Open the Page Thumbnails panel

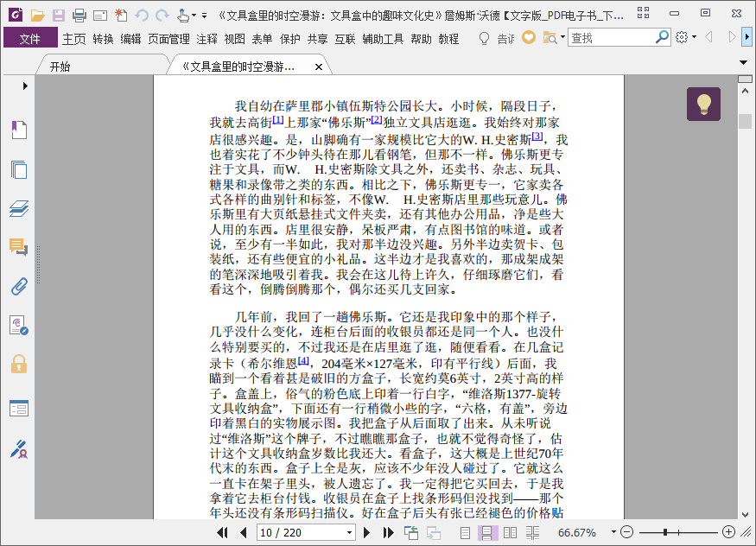19,169
